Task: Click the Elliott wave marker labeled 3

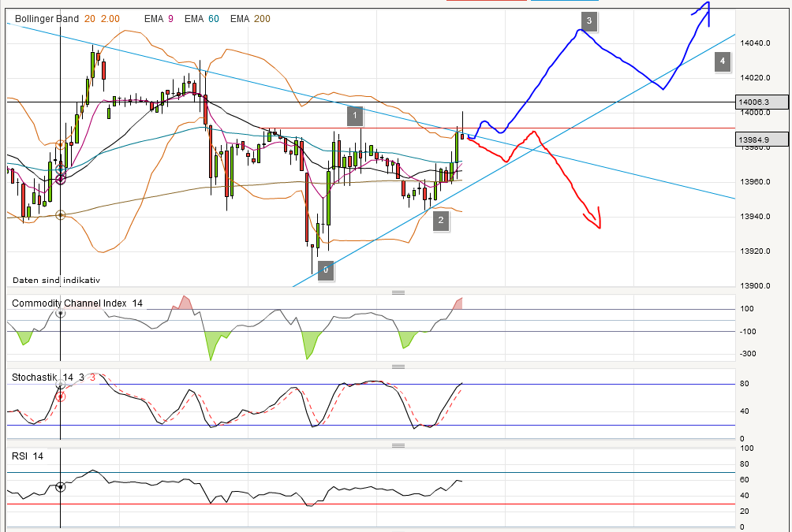Action: click(589, 21)
